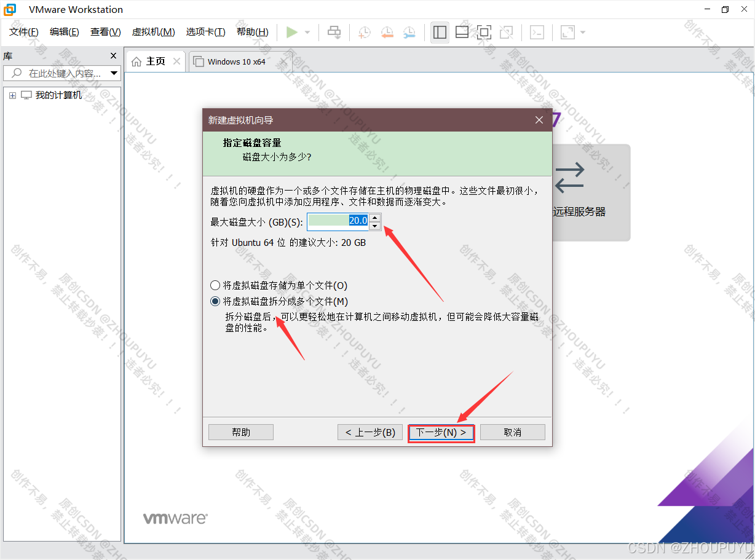The image size is (755, 560).
Task: Toggle the library sidebar view icon
Action: [x=440, y=32]
